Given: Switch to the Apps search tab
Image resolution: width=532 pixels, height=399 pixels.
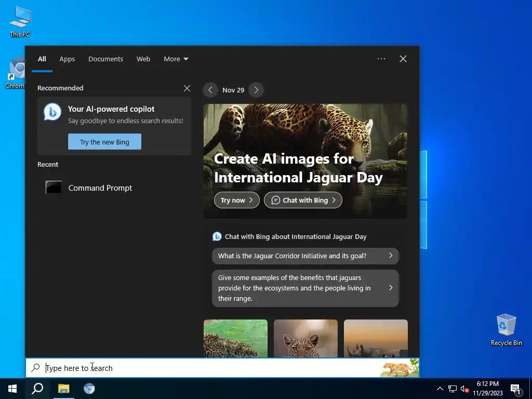Looking at the screenshot, I should [67, 59].
